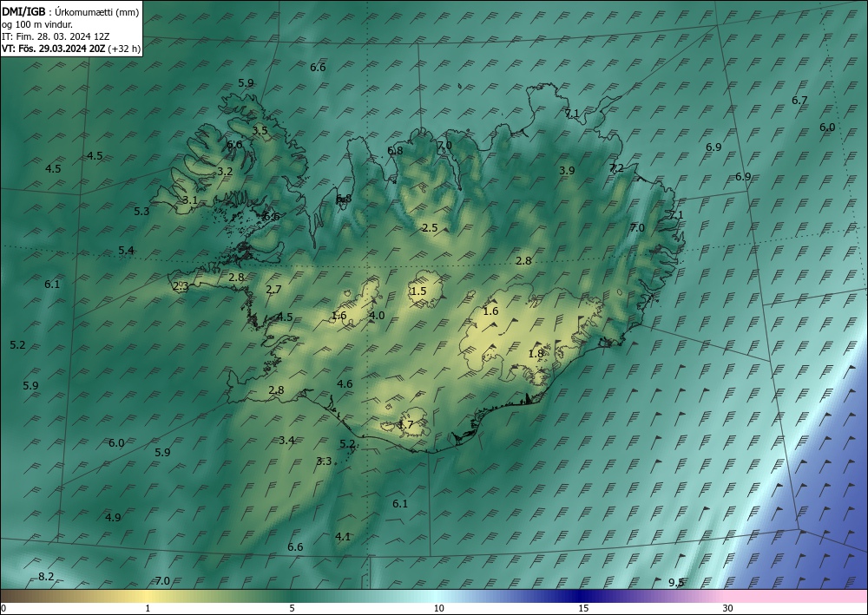Click the dark navy section of the color bar
The image size is (868, 615).
(x=582, y=596)
